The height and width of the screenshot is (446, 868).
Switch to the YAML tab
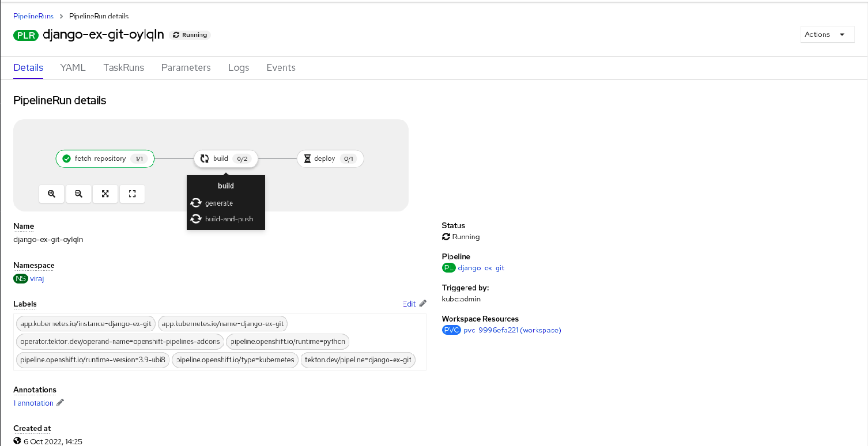73,67
